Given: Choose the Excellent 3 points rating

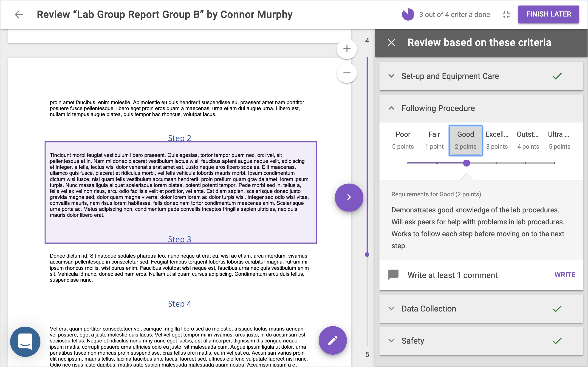Looking at the screenshot, I should 497,140.
